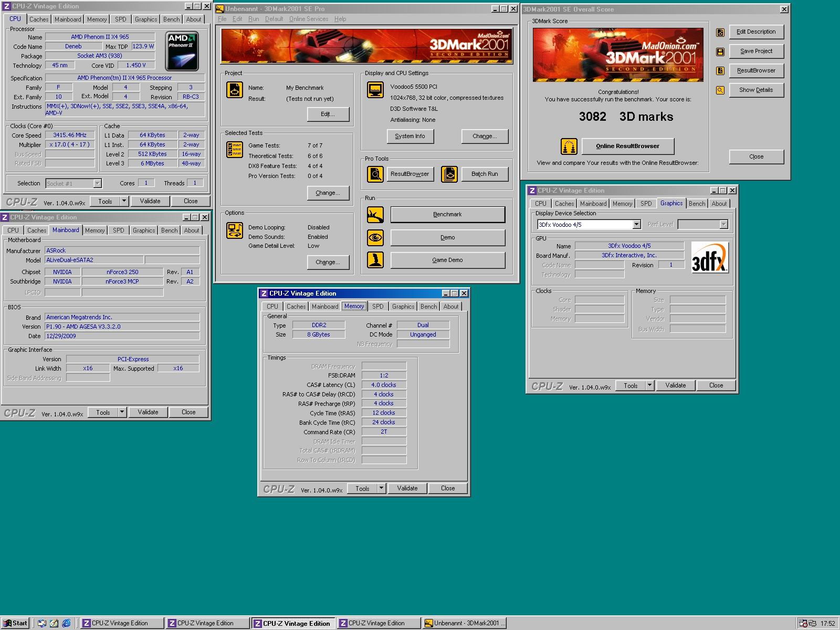The width and height of the screenshot is (840, 630).
Task: Open Tools dropdown arrow in CPU-Z CPU window
Action: coord(124,201)
